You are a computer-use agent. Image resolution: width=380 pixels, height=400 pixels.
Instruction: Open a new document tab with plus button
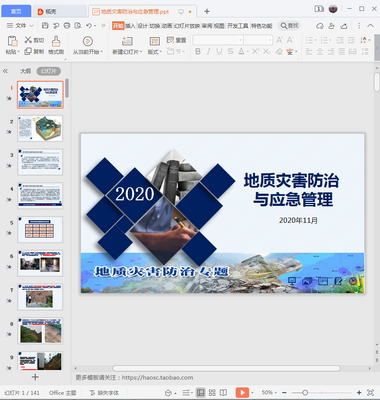point(207,11)
